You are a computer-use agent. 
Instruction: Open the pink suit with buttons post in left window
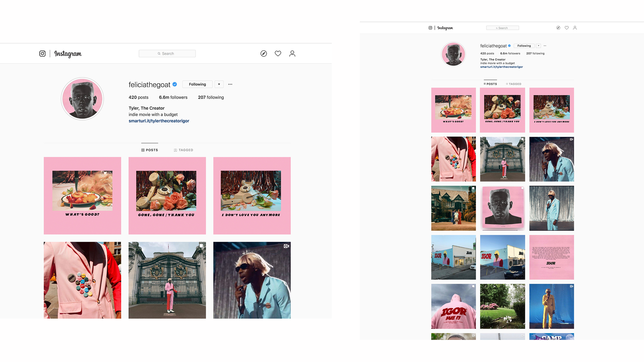pyautogui.click(x=82, y=280)
